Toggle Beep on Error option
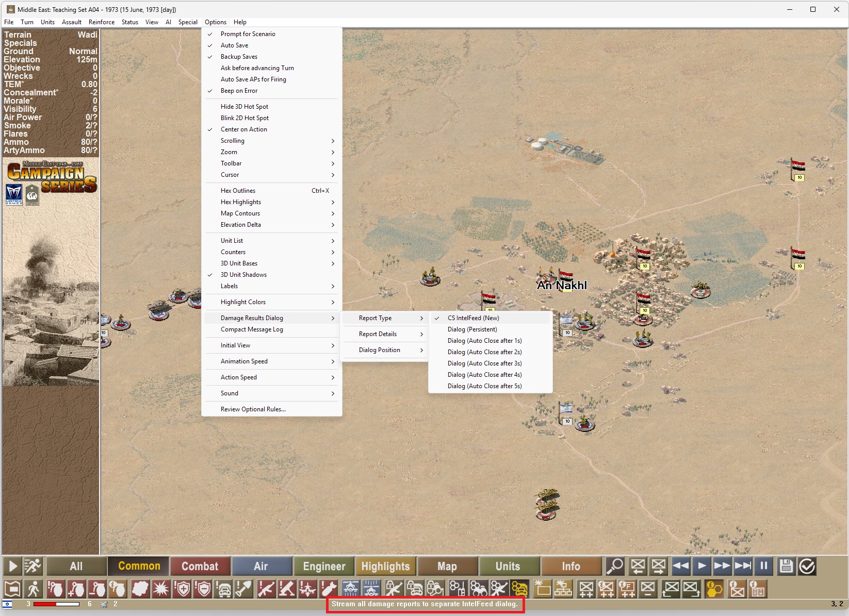The height and width of the screenshot is (616, 849). click(x=272, y=91)
